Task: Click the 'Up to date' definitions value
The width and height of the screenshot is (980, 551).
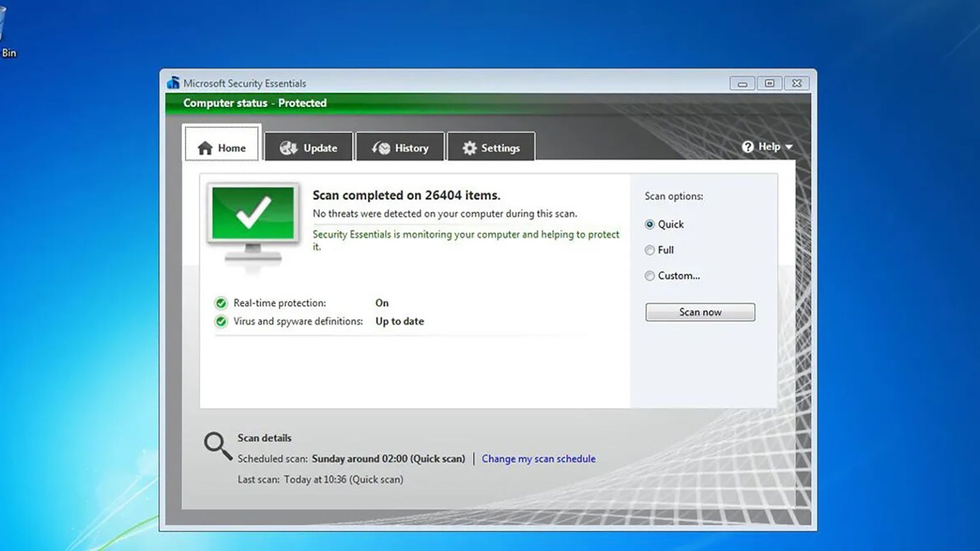Action: tap(400, 321)
